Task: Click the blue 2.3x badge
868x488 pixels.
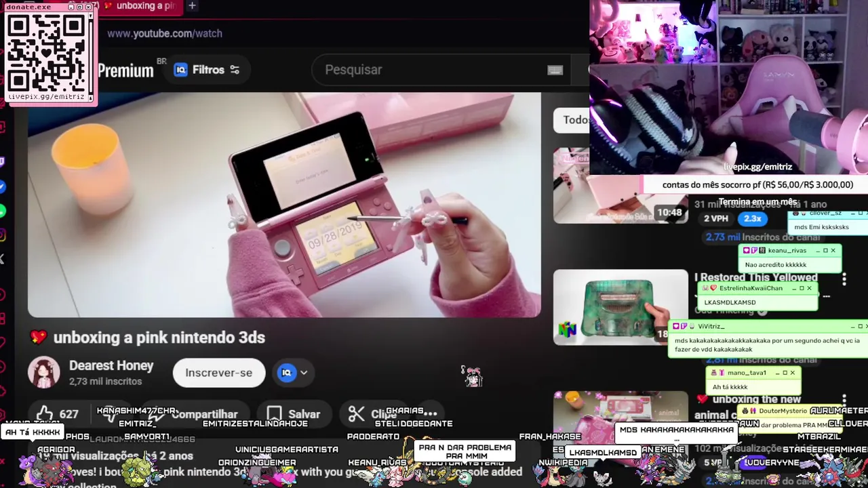Action: coord(752,218)
